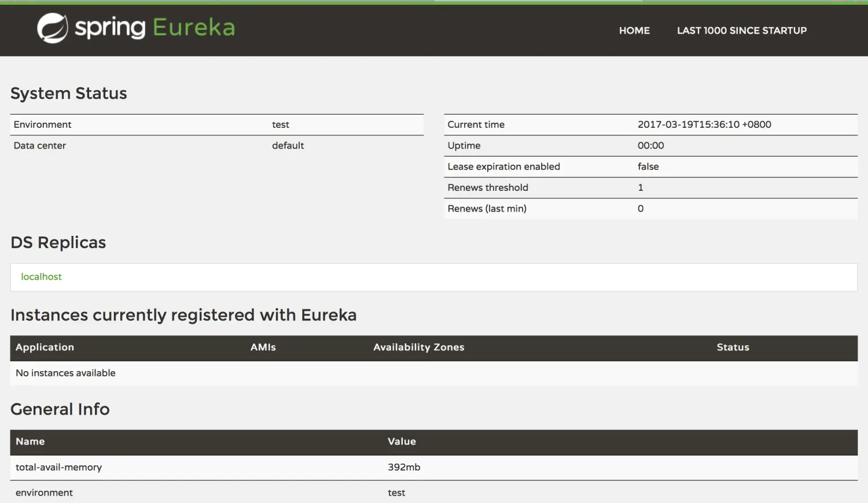868x503 pixels.
Task: Click Lease expiration enabled label
Action: click(x=503, y=167)
